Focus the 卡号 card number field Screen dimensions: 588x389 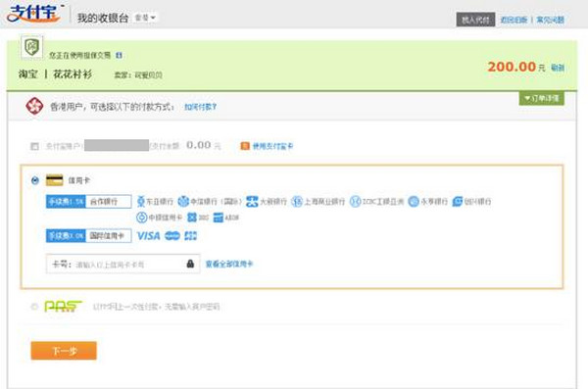click(122, 264)
